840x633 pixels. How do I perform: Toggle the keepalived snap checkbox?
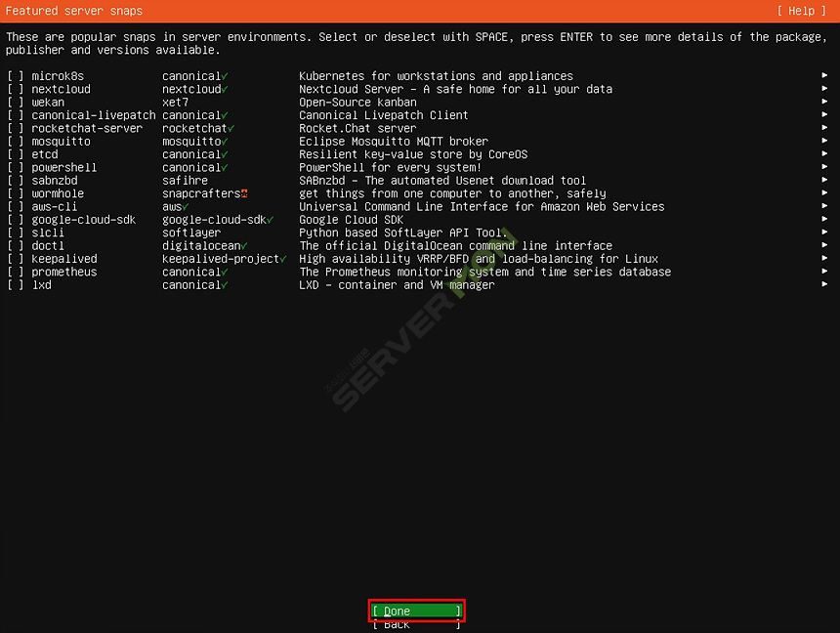point(16,259)
